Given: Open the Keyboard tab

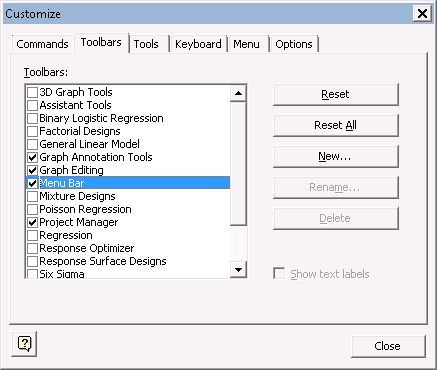Looking at the screenshot, I should (x=198, y=44).
